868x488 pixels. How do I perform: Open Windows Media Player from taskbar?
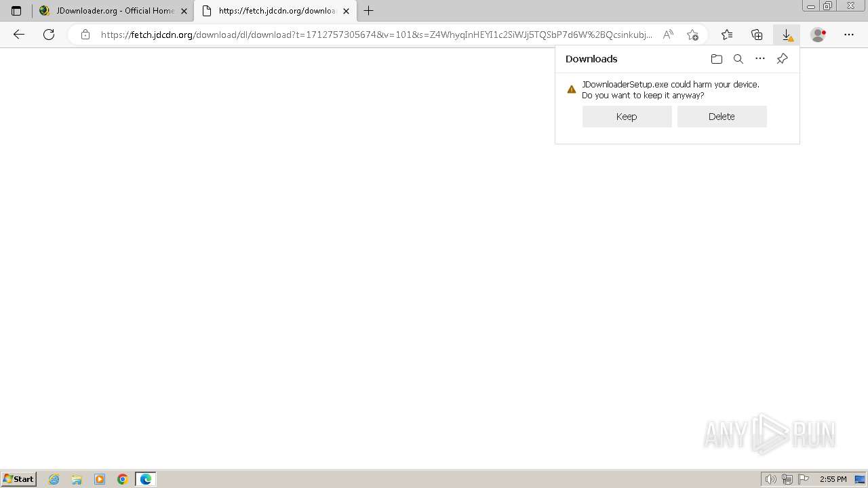[x=100, y=479]
